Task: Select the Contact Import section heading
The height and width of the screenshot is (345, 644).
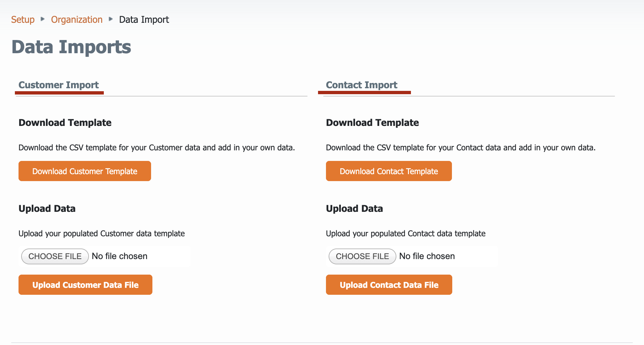Action: tap(362, 85)
